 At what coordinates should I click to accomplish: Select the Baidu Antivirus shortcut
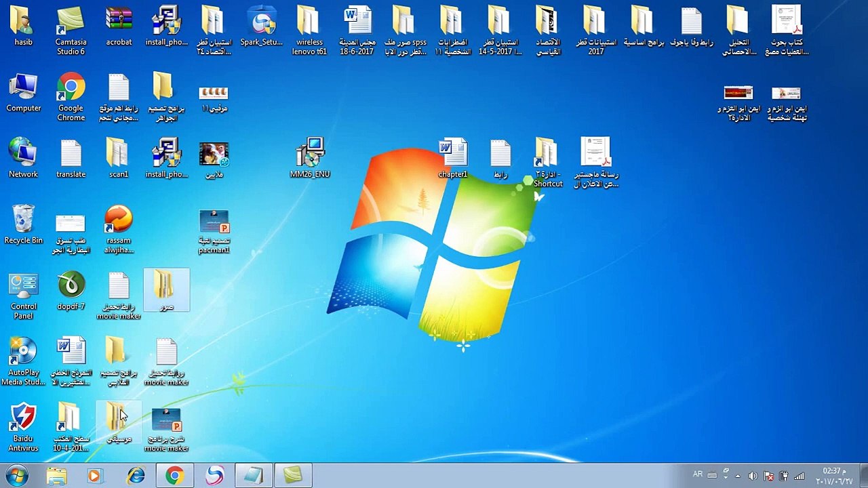pos(23,428)
